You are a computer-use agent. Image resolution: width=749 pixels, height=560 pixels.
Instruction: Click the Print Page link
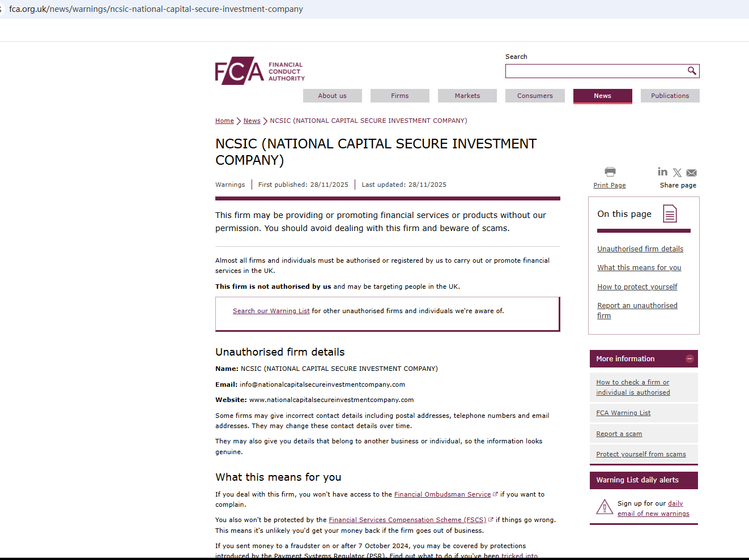[610, 185]
